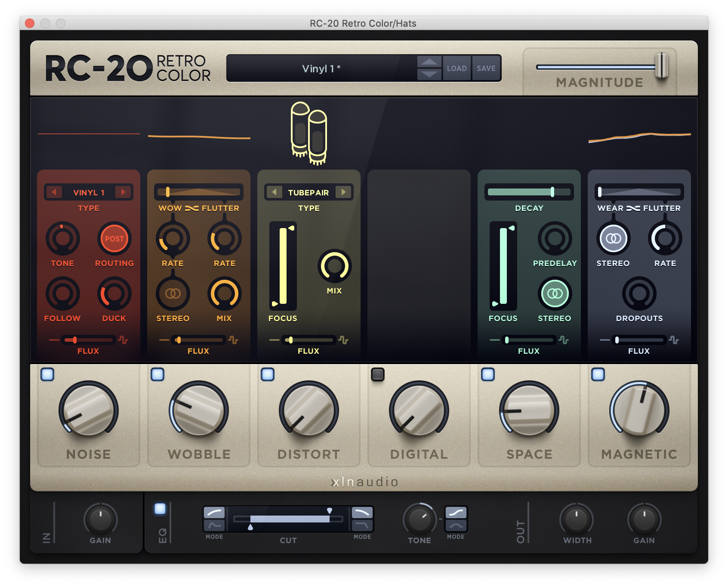Toggle the Stereo linked-rings button in the Space module
Screen dimensions: 728x587
click(x=555, y=293)
